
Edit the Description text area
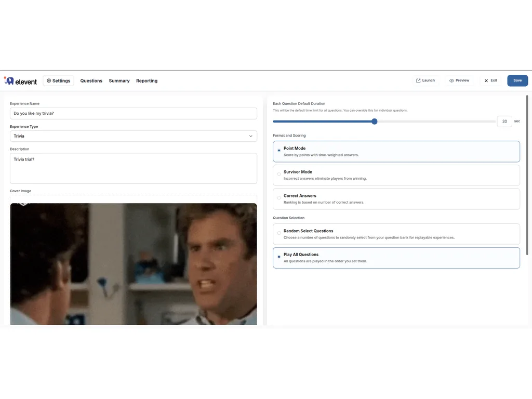click(134, 168)
